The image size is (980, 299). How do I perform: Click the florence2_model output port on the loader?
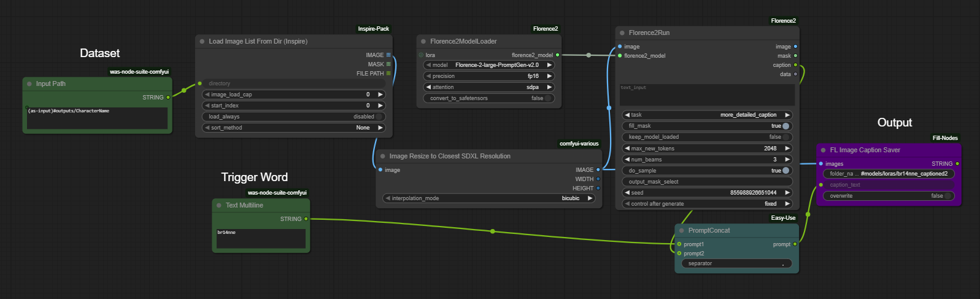pos(557,55)
